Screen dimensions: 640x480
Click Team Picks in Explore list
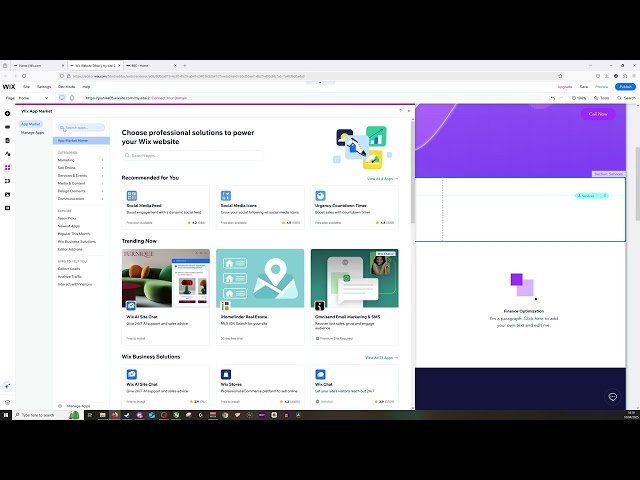coord(67,218)
